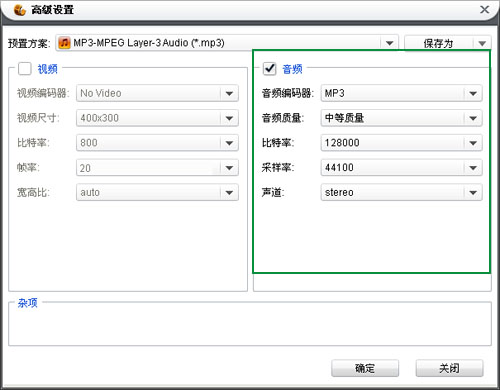This screenshot has height=390, width=500.
Task: Click the 宽高比 label
Action: click(33, 192)
